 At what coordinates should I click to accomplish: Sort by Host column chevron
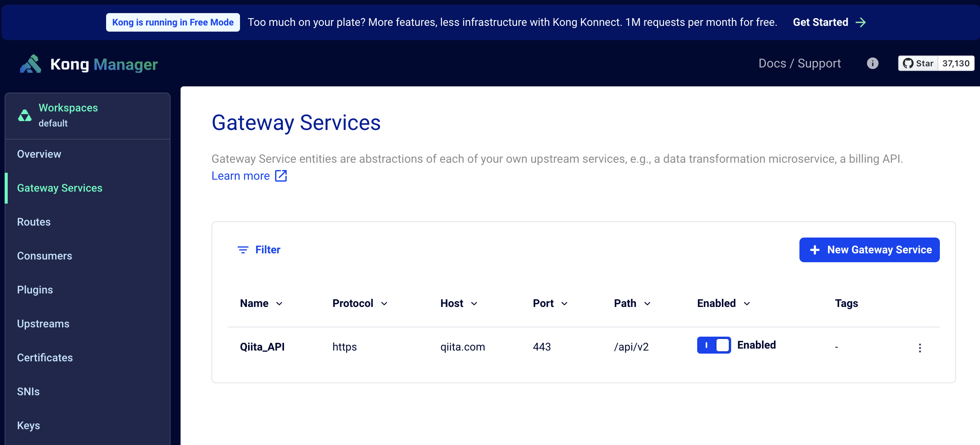[474, 304]
